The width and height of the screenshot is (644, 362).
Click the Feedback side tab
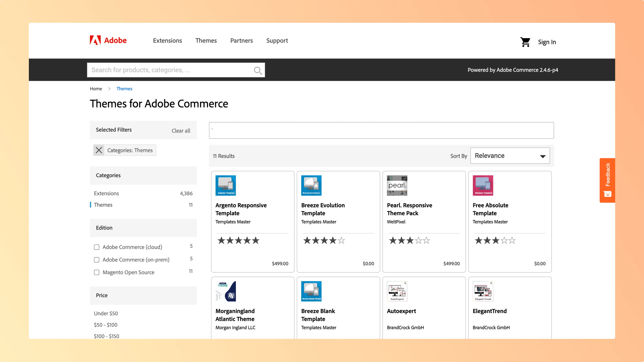click(x=607, y=180)
